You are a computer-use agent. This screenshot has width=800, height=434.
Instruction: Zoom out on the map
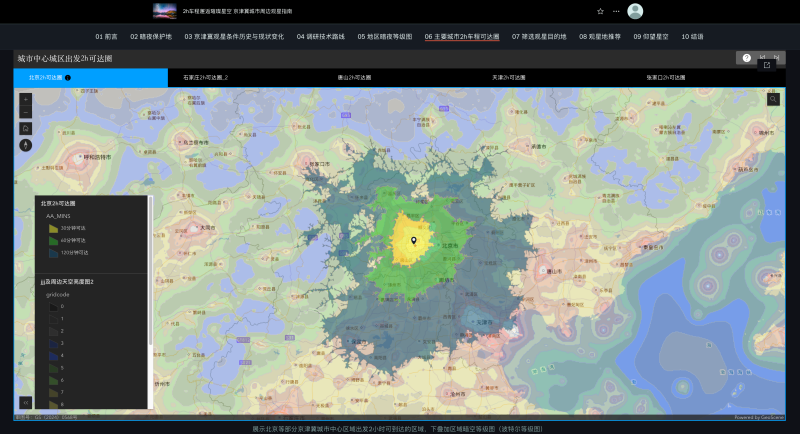click(26, 112)
